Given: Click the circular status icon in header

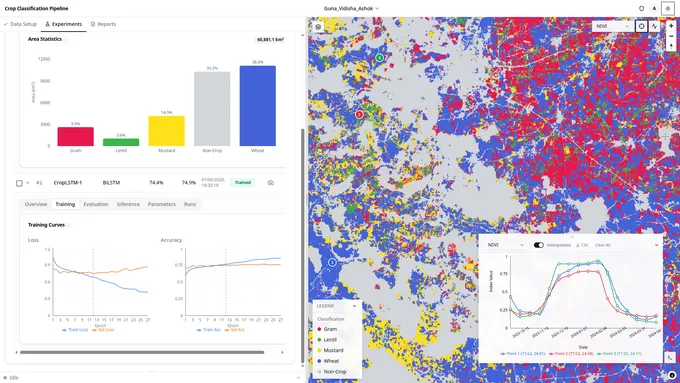Looking at the screenshot, I should click(x=641, y=8).
